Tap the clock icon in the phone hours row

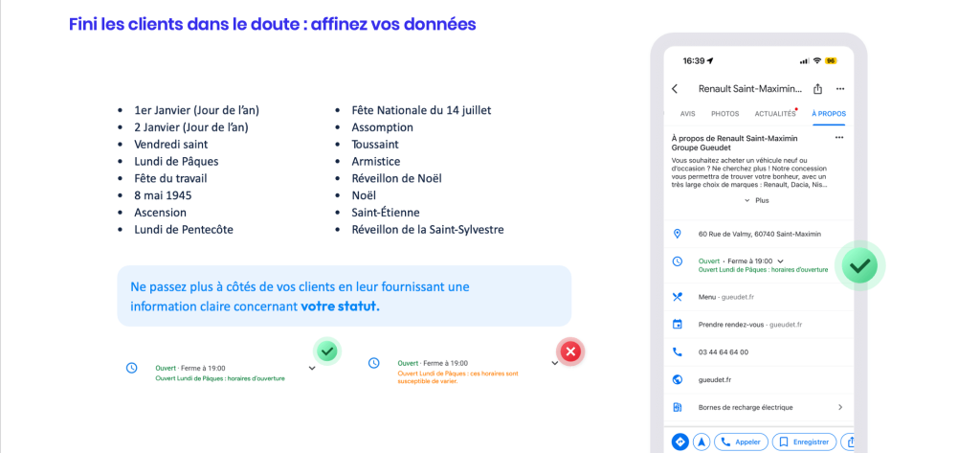(677, 261)
